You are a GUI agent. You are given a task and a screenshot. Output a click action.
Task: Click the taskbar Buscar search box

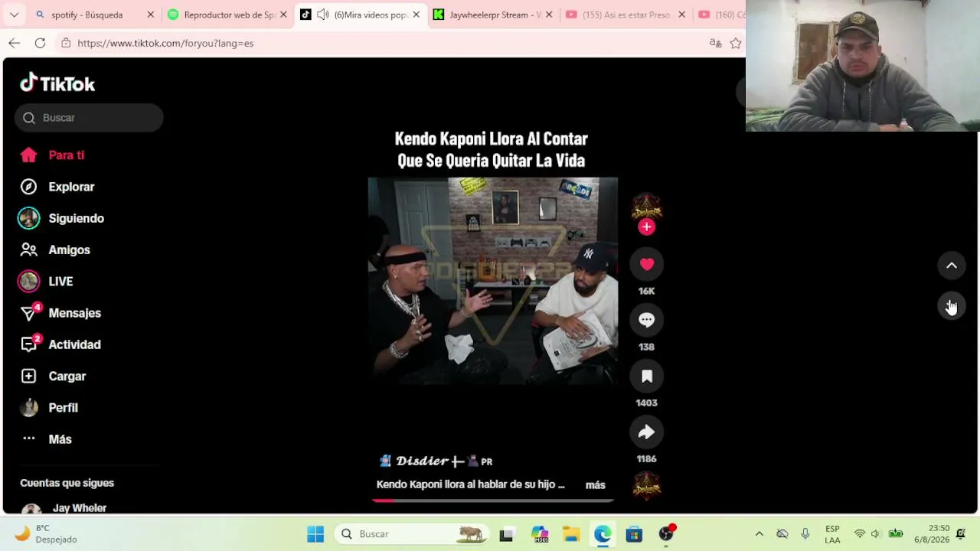(410, 534)
